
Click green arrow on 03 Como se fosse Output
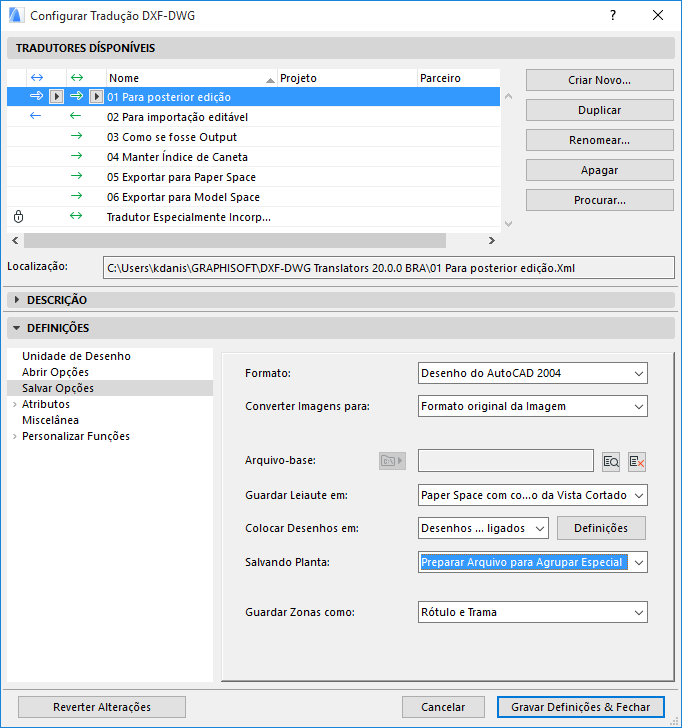coord(77,136)
